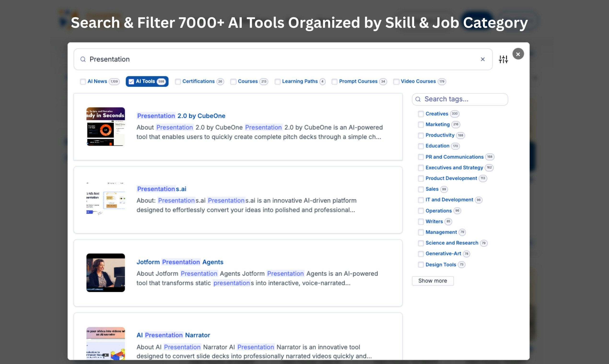The image size is (609, 364).
Task: Uncheck the AI Tools filter
Action: [131, 81]
